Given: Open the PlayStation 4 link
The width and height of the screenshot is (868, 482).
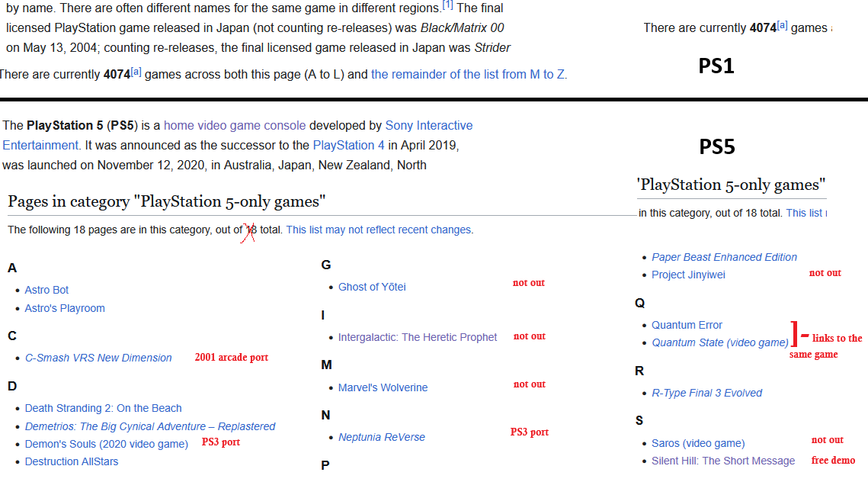Looking at the screenshot, I should click(x=348, y=145).
